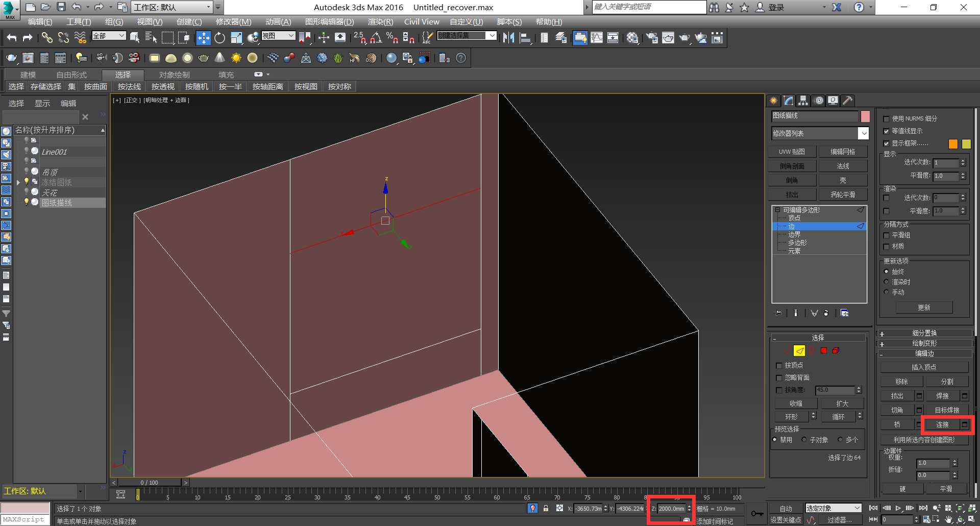Open the 修改器列表 dropdown
The height and width of the screenshot is (526, 980).
(864, 133)
